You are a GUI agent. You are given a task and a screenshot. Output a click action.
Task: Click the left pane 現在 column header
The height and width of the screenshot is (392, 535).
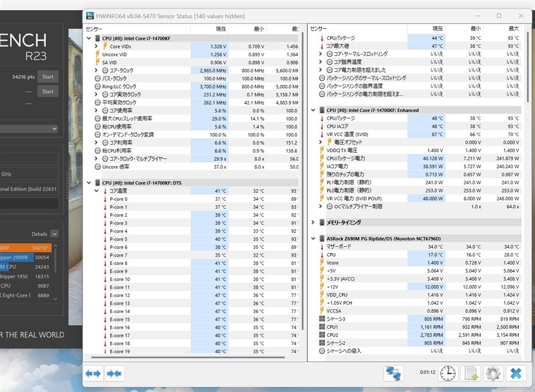pyautogui.click(x=221, y=29)
